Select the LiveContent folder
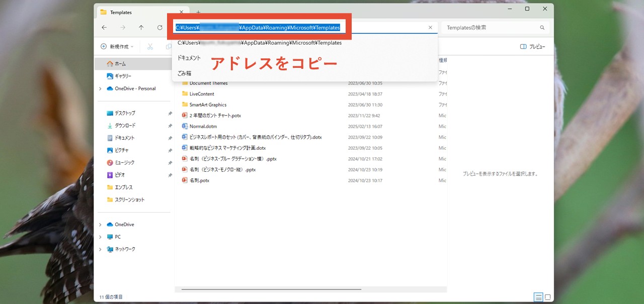 202,94
